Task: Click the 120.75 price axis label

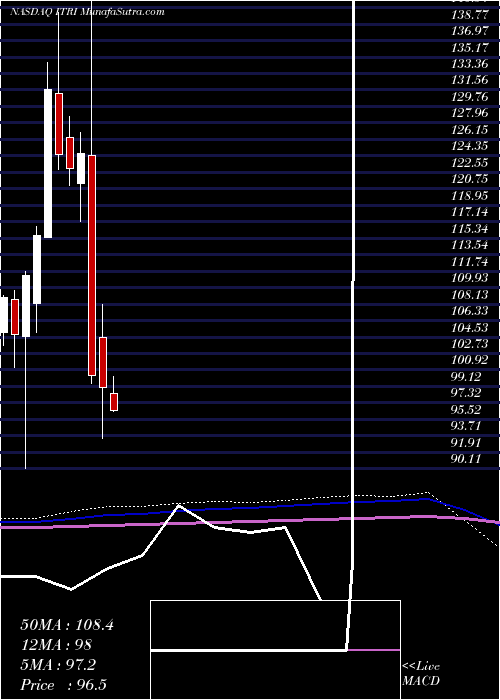Action: (470, 179)
